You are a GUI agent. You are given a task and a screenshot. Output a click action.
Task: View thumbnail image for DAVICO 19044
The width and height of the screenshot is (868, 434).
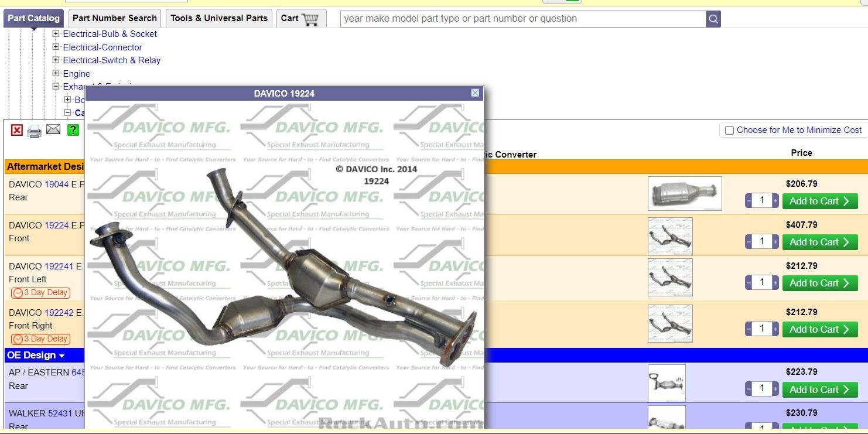[x=685, y=194]
